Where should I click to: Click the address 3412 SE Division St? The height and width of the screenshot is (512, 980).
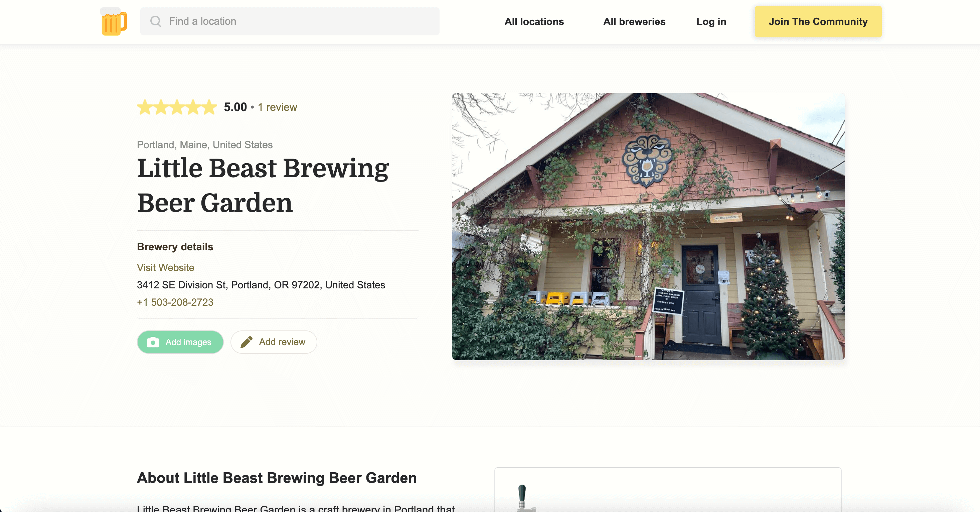point(261,285)
